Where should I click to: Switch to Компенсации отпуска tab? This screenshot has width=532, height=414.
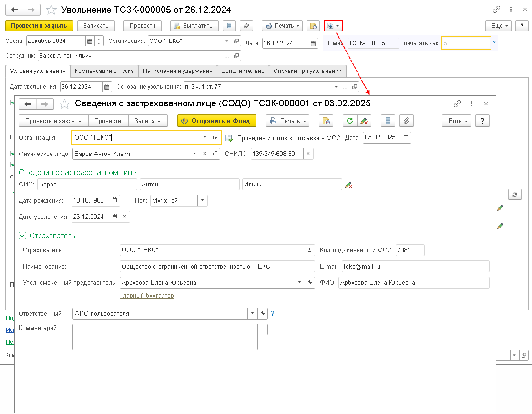[x=104, y=71]
